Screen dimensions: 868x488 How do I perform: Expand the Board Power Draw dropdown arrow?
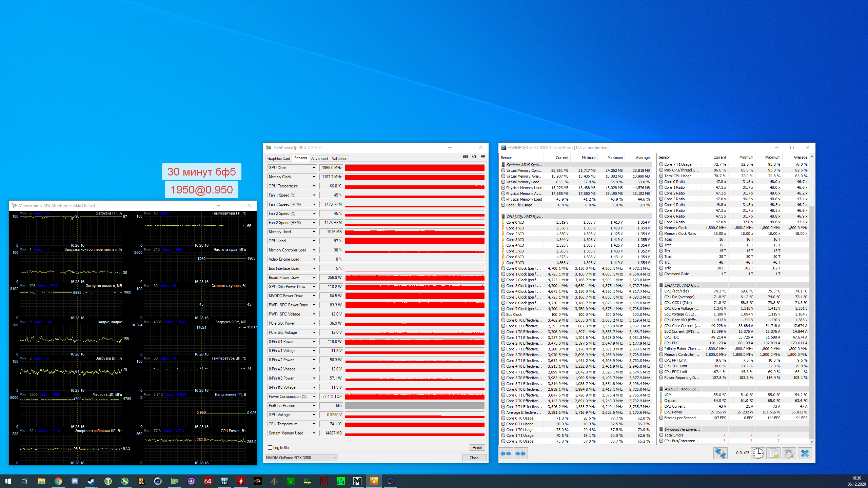coord(314,278)
